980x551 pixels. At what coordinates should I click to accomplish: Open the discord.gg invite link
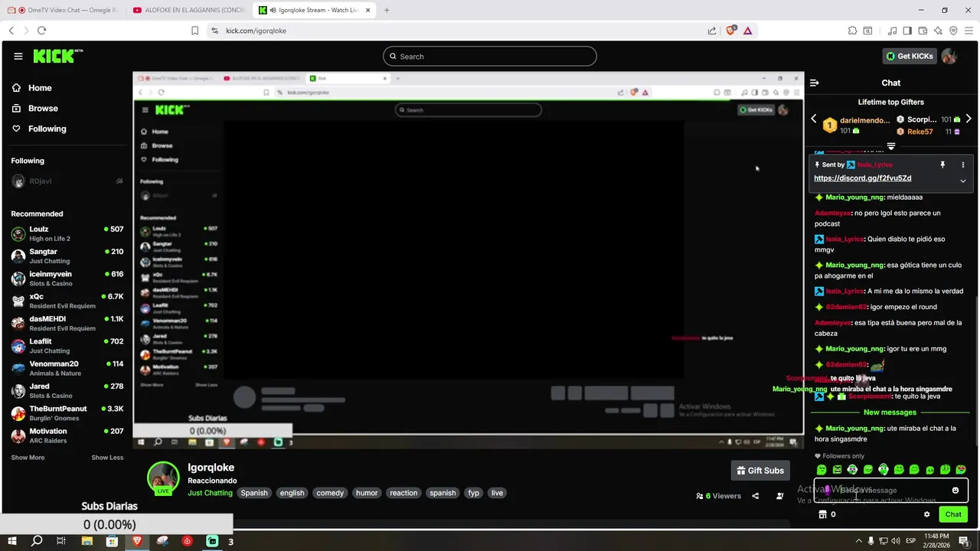(862, 178)
